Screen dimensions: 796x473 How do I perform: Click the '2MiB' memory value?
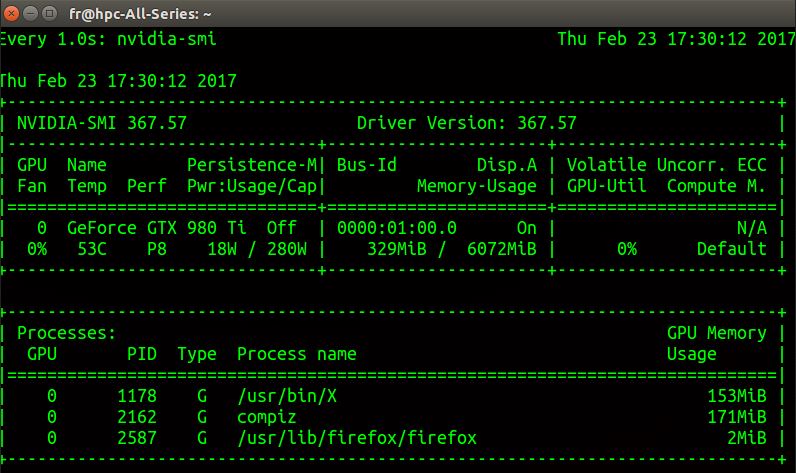(747, 438)
